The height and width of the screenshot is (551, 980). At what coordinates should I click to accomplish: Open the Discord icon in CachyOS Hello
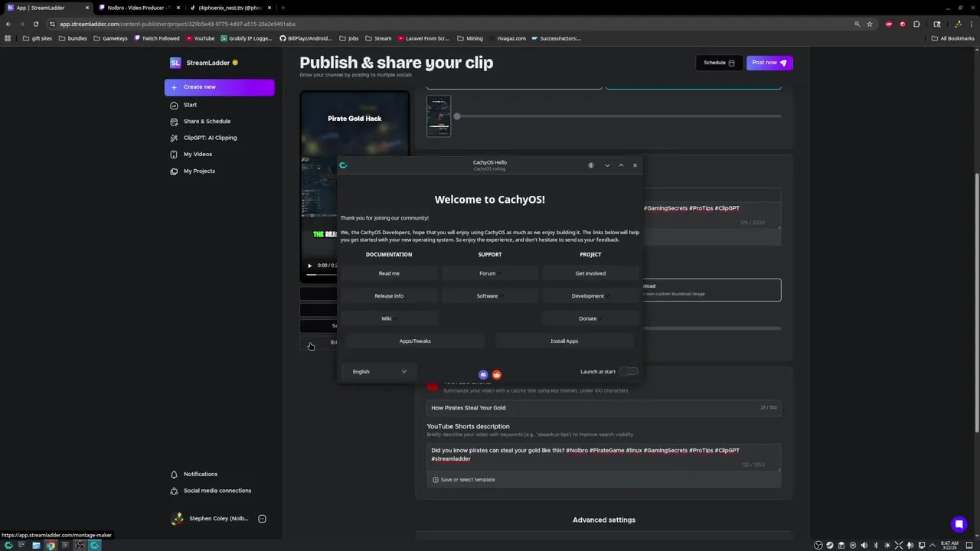point(483,375)
